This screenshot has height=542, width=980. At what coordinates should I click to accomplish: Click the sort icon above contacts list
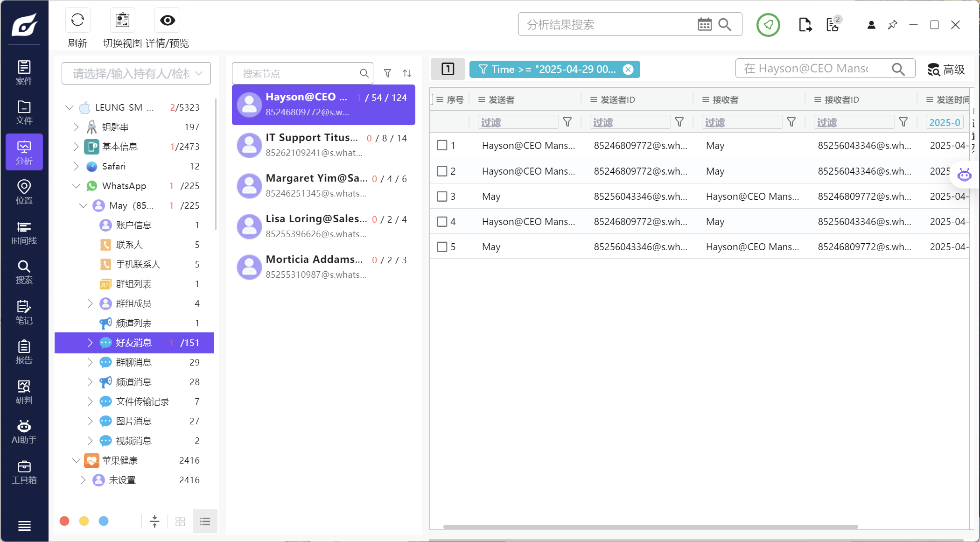[407, 73]
